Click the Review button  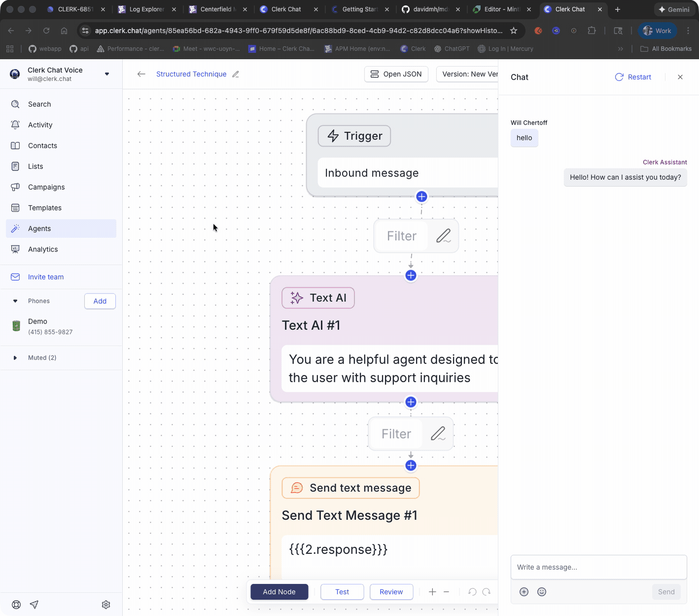391,592
